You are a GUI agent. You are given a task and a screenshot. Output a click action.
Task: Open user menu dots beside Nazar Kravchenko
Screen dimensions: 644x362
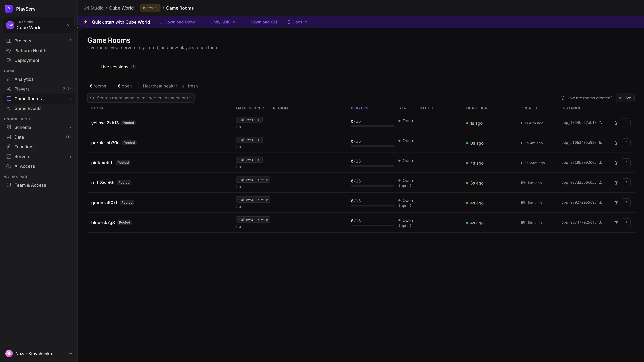[70, 353]
